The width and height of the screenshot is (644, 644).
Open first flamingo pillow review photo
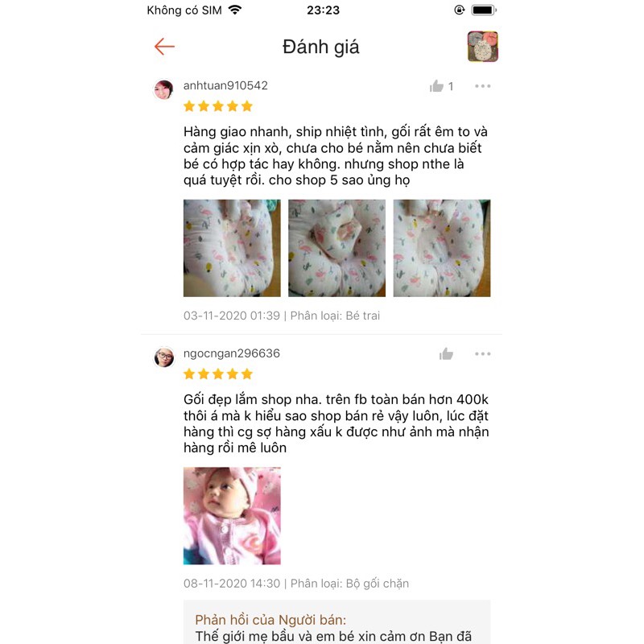tap(232, 248)
